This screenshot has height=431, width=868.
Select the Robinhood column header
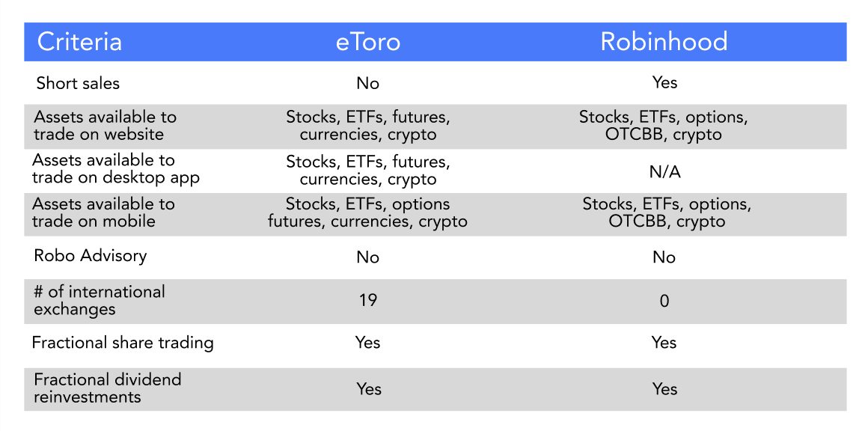point(664,42)
